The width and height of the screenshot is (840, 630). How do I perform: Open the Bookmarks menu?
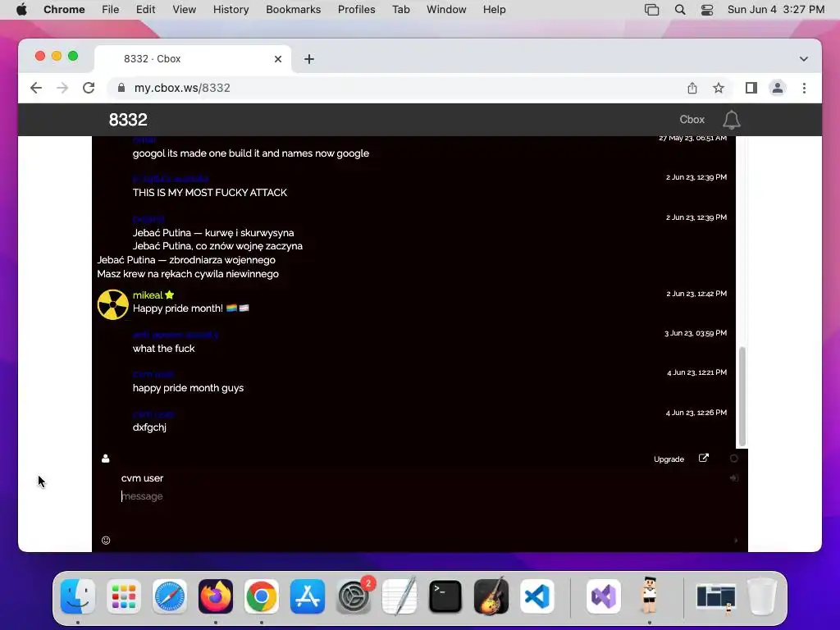click(293, 10)
